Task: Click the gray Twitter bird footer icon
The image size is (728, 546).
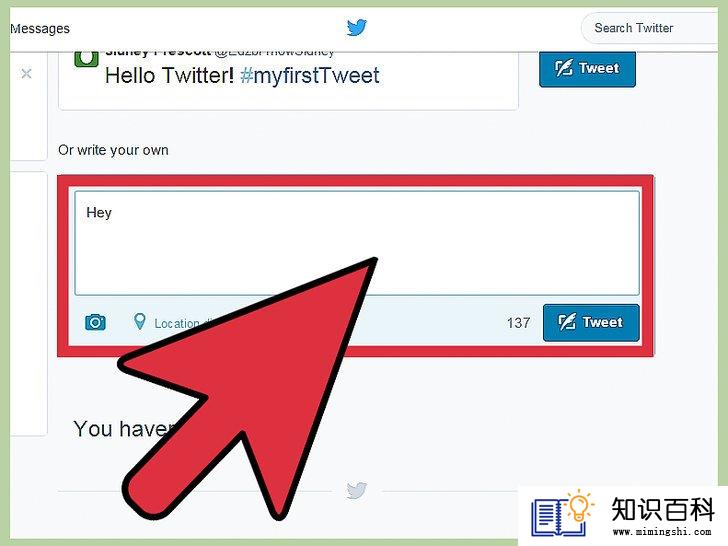Action: point(357,490)
